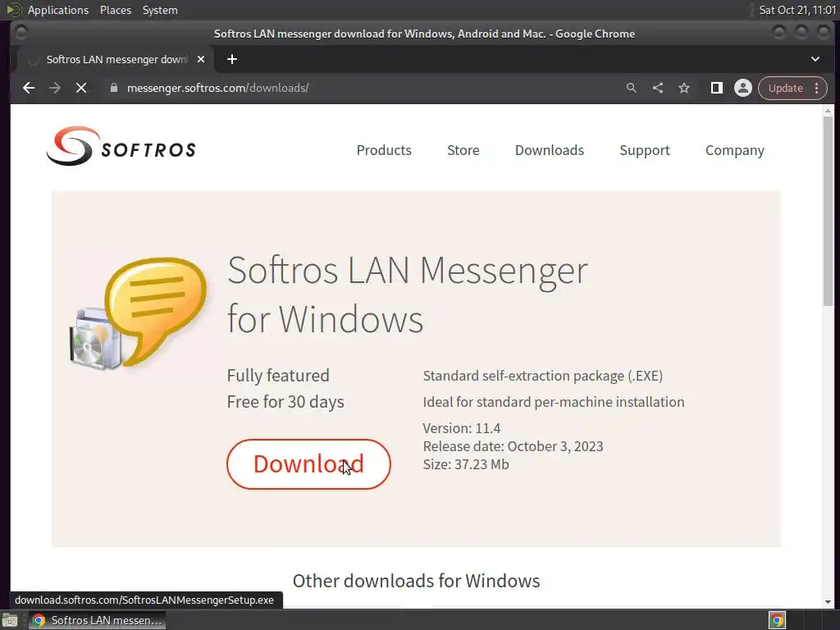Open the Chrome profile avatar
The width and height of the screenshot is (840, 630).
pos(743,88)
